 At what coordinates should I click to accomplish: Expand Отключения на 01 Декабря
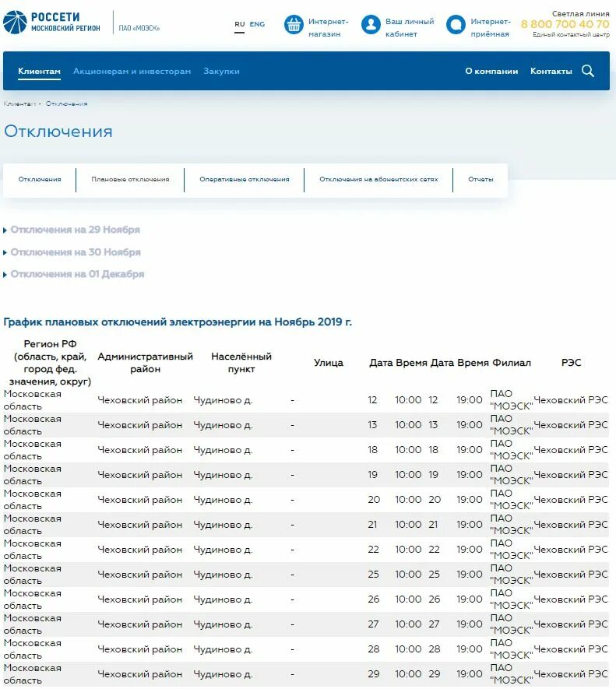(x=77, y=274)
